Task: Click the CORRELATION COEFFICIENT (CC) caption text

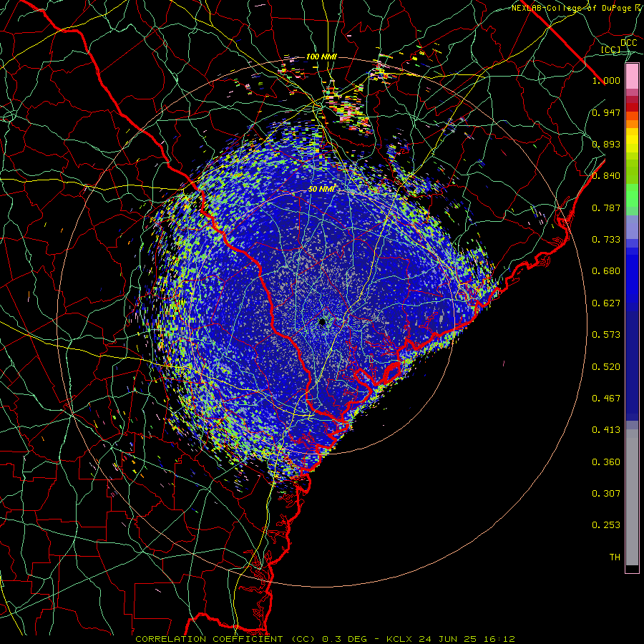Action: [225, 639]
